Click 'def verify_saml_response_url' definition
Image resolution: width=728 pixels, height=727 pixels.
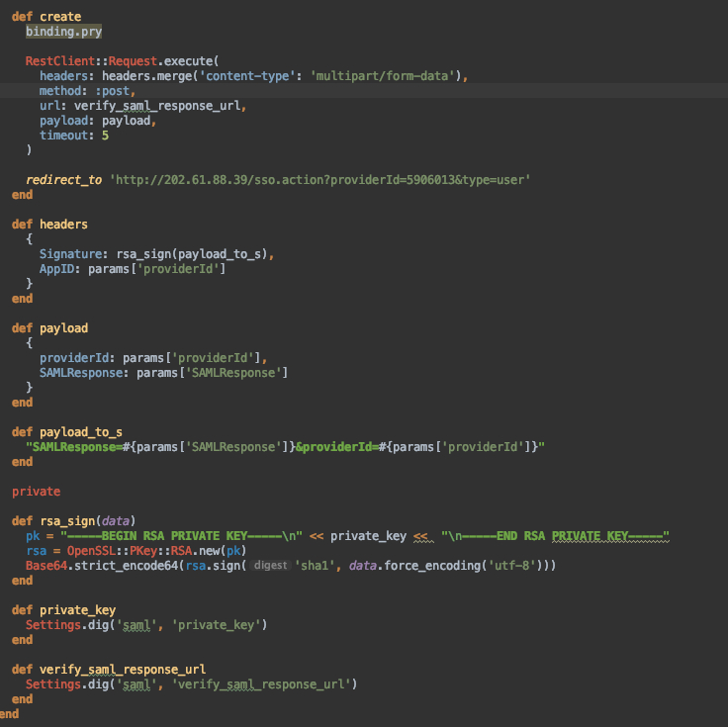click(109, 670)
